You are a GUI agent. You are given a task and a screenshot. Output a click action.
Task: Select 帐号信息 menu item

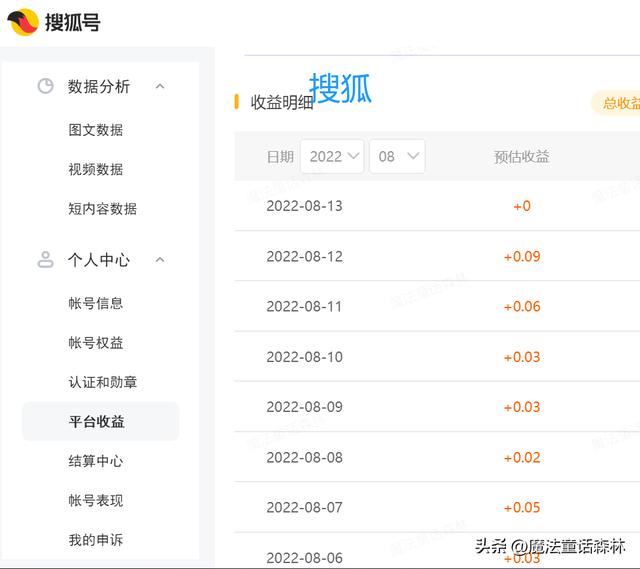click(96, 303)
